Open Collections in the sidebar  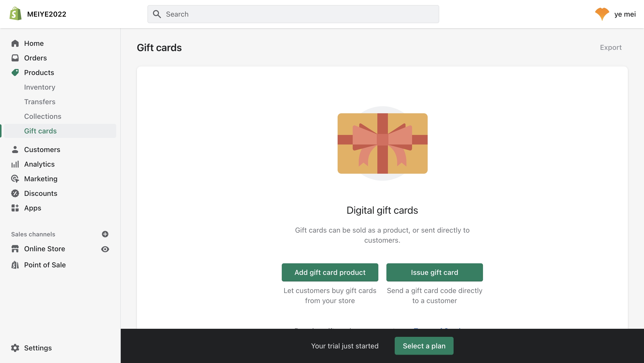(43, 116)
